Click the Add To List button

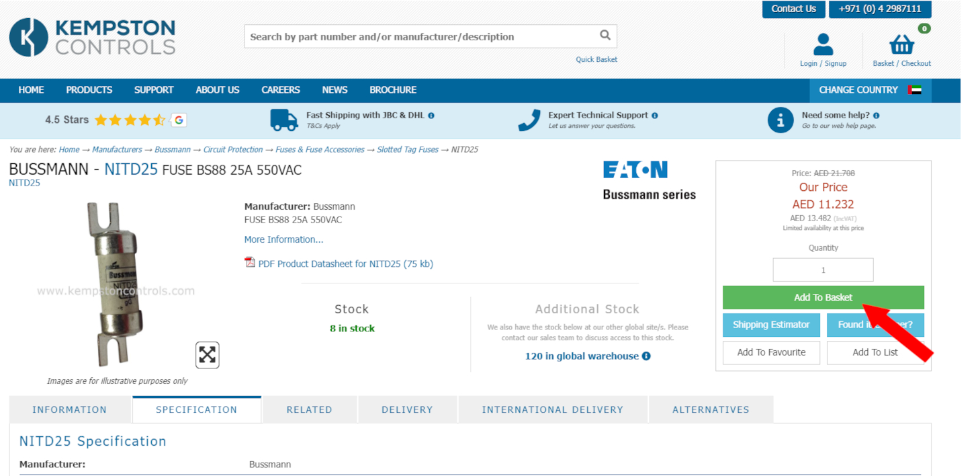875,352
